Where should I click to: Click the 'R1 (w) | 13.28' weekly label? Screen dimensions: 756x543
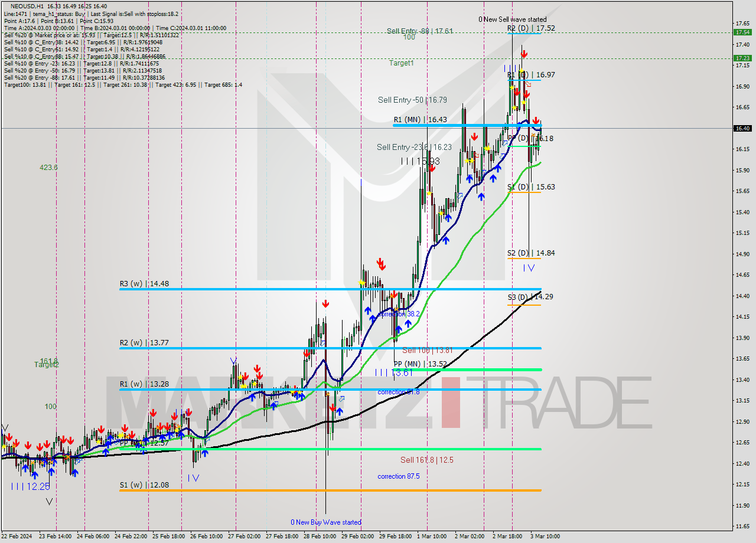point(144,384)
